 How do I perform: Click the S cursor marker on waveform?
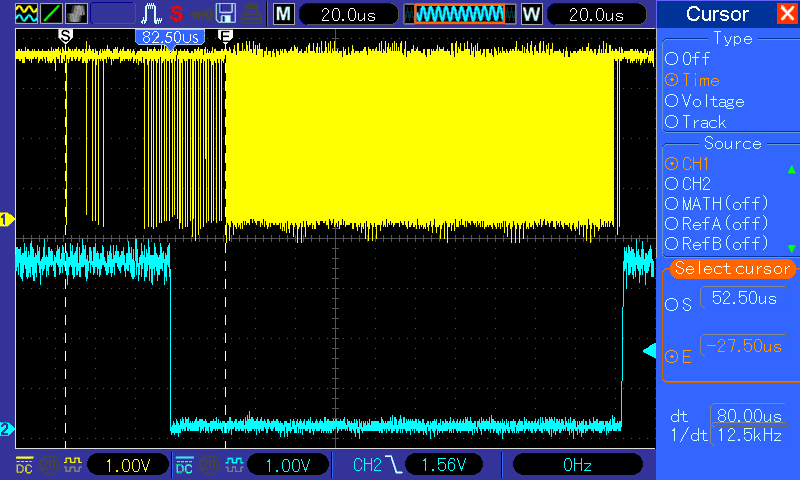(65, 36)
